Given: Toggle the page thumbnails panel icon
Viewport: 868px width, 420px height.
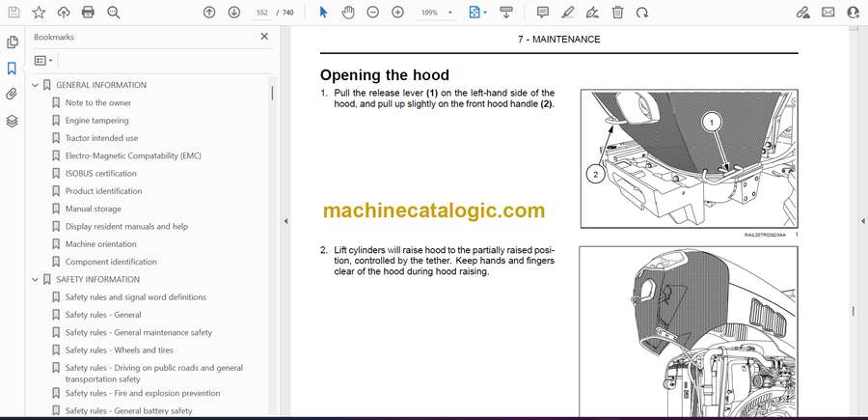Looking at the screenshot, I should tap(12, 42).
